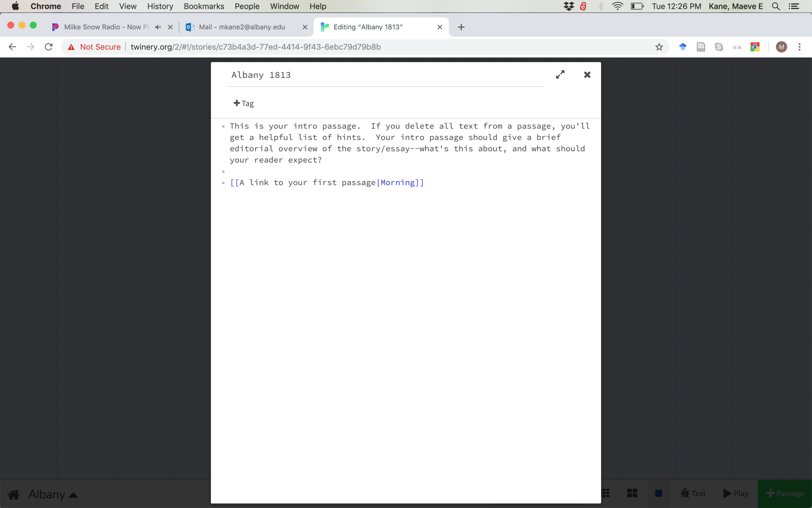The width and height of the screenshot is (812, 508).
Task: Open macOS Spotlight search icon
Action: [x=776, y=6]
